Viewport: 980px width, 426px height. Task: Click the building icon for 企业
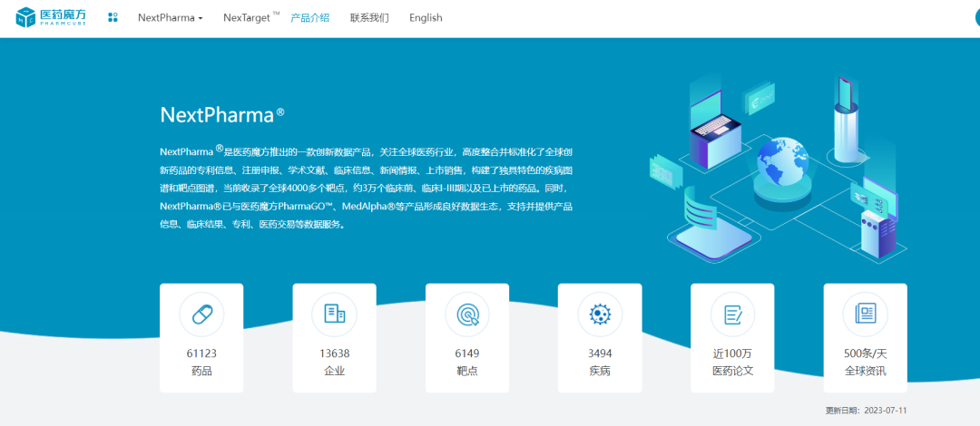(x=334, y=315)
